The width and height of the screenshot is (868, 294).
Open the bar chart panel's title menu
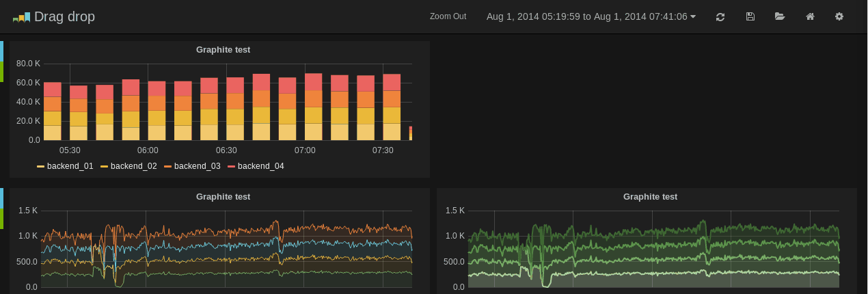coord(223,49)
